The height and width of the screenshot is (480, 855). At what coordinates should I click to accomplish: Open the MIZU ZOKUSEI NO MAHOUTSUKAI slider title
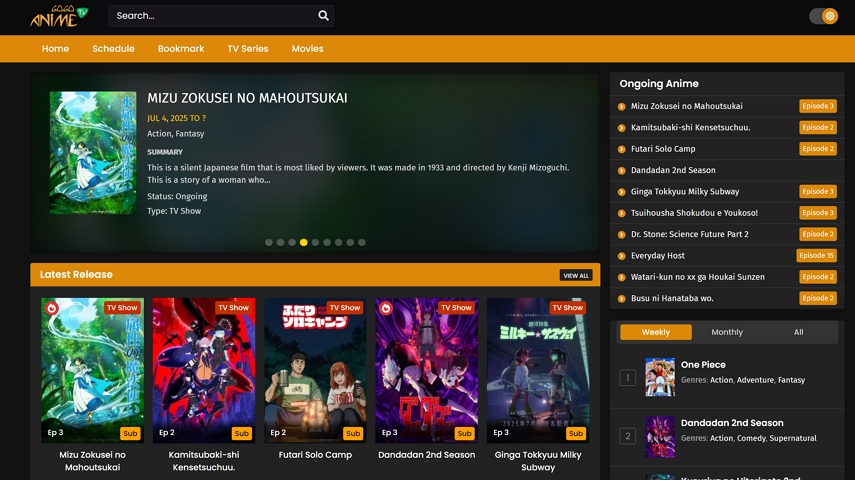[x=247, y=98]
